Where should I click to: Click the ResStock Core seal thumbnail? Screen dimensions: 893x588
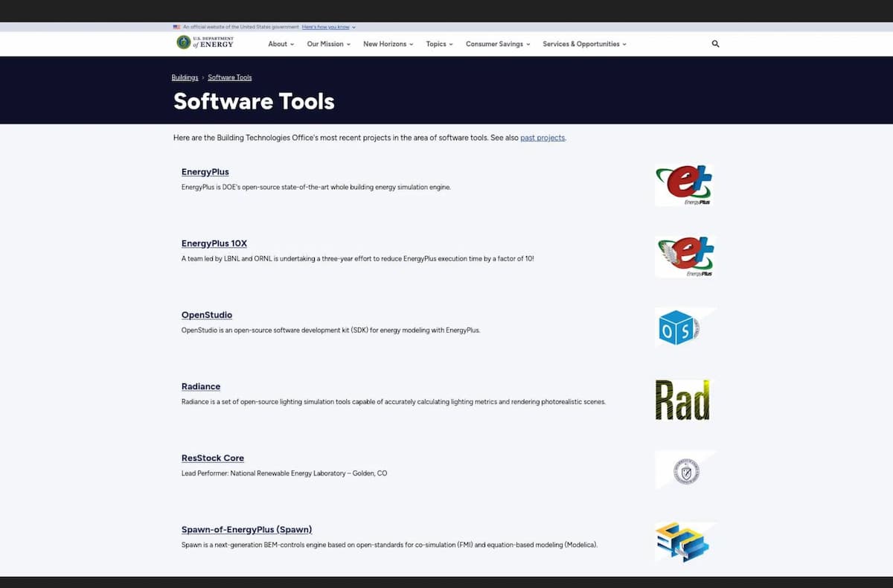(685, 470)
